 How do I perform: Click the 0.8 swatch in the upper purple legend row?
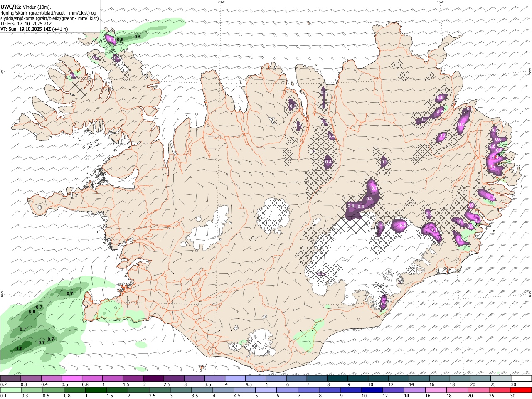[x=92, y=379]
